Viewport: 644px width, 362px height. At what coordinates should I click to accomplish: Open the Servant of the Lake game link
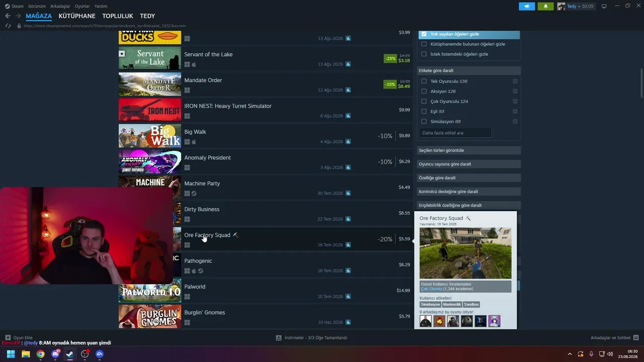point(208,54)
